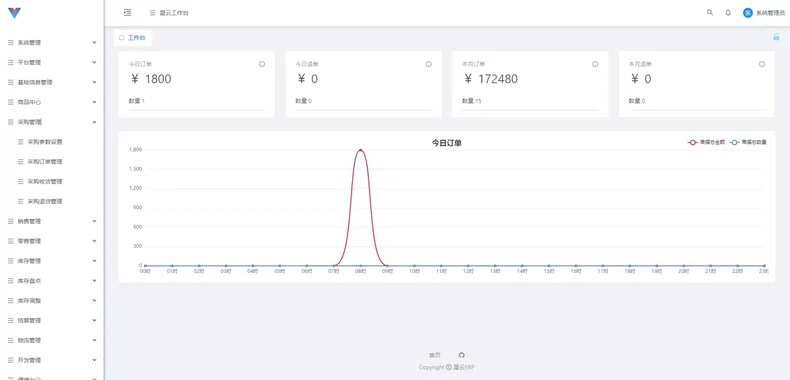The height and width of the screenshot is (380, 790).
Task: Click the refresh icon on the 工作台 tab
Action: pyautogui.click(x=121, y=38)
